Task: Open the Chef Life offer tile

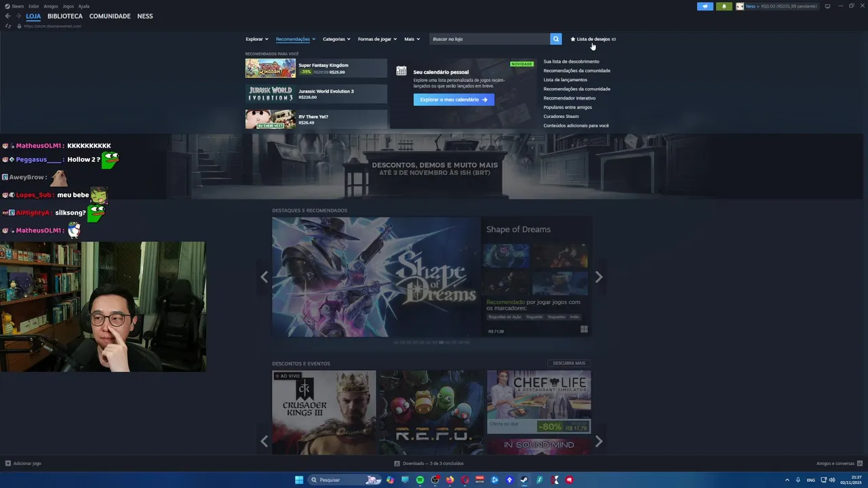Action: coord(538,401)
